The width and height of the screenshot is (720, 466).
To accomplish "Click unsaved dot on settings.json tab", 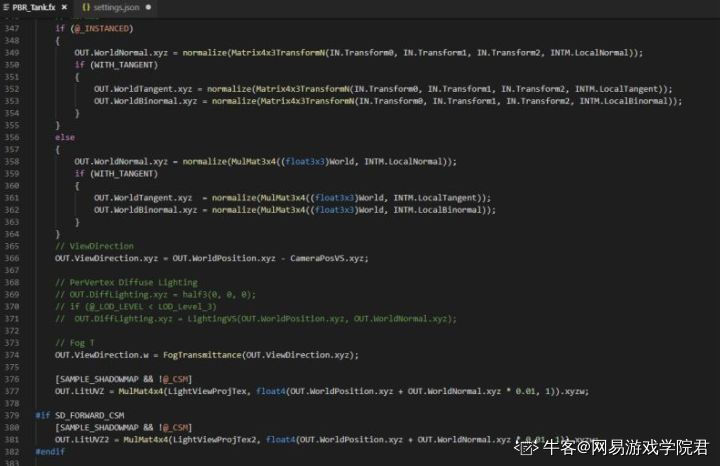I will pos(148,7).
